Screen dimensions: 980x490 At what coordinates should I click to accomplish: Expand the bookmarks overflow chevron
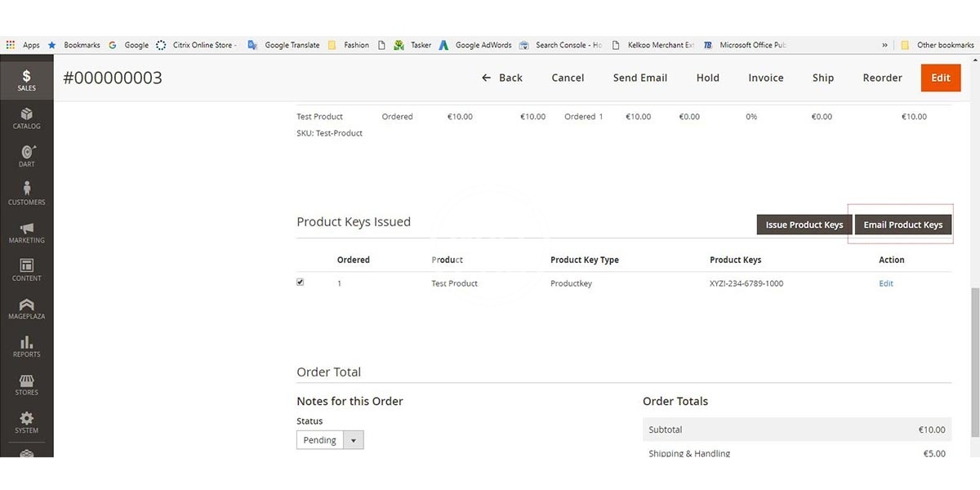pyautogui.click(x=884, y=45)
